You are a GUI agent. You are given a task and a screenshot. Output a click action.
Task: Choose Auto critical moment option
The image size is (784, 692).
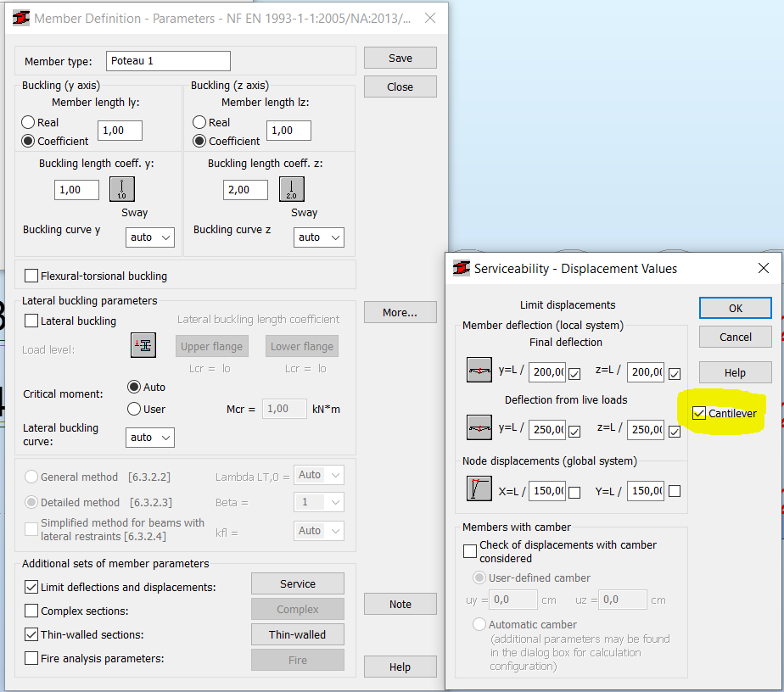133,387
